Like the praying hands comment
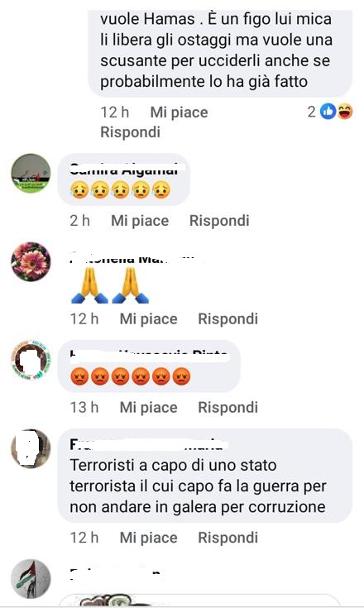364x608 pixels. 148,319
